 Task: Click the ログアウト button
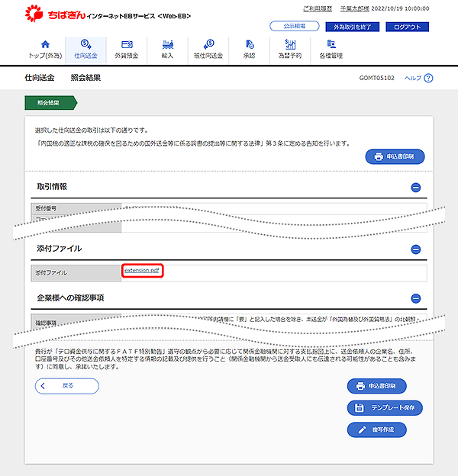point(408,27)
